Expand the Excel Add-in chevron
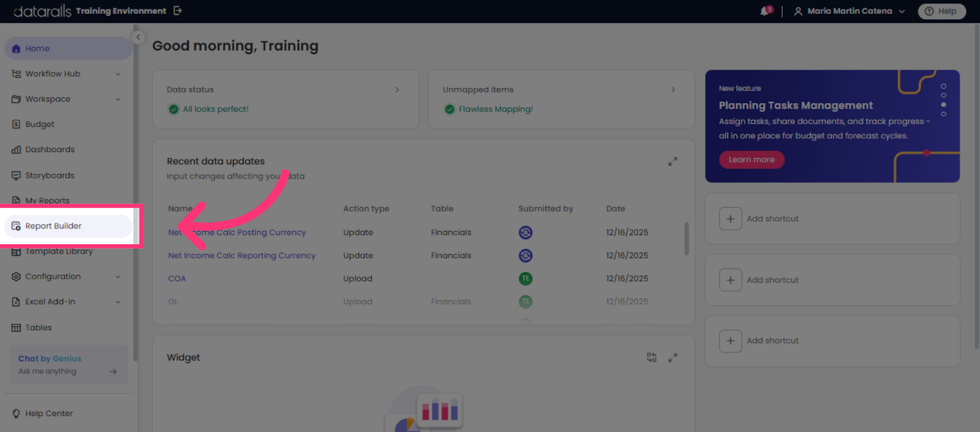 pyautogui.click(x=118, y=302)
